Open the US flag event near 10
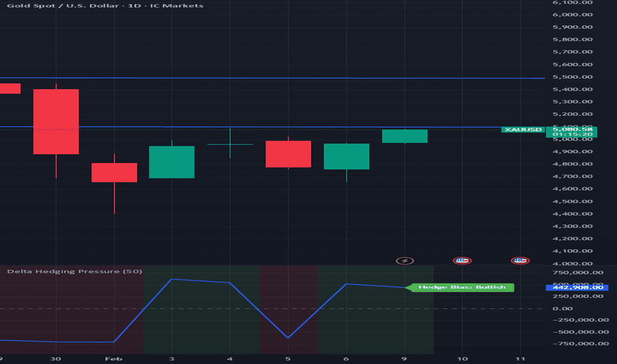This screenshot has width=617, height=364. pos(462,261)
